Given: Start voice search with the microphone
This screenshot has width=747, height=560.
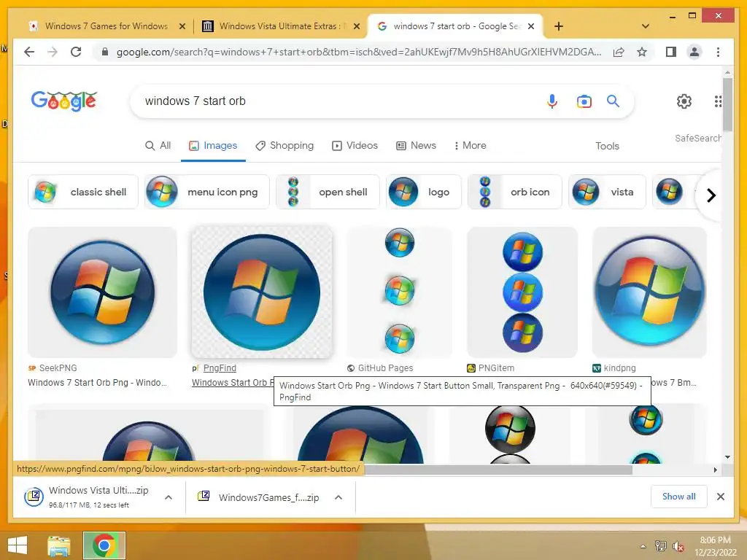Looking at the screenshot, I should (x=552, y=101).
